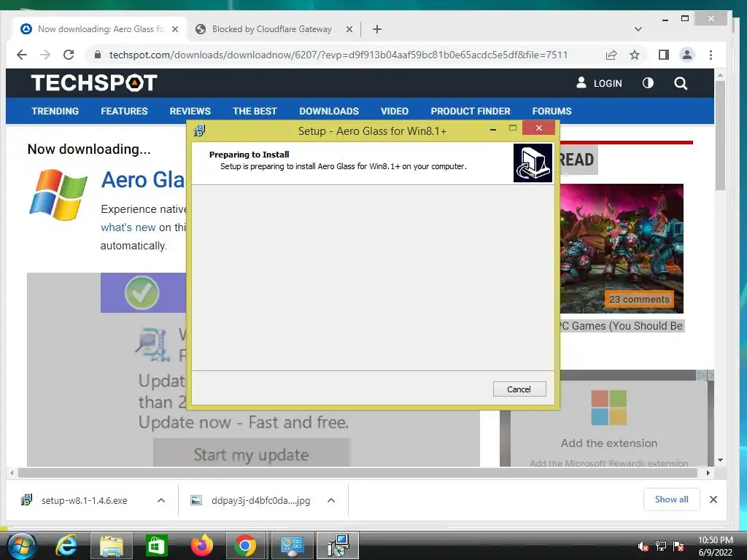Open the control panel taskbar icon
The image size is (747, 560).
pos(292,545)
